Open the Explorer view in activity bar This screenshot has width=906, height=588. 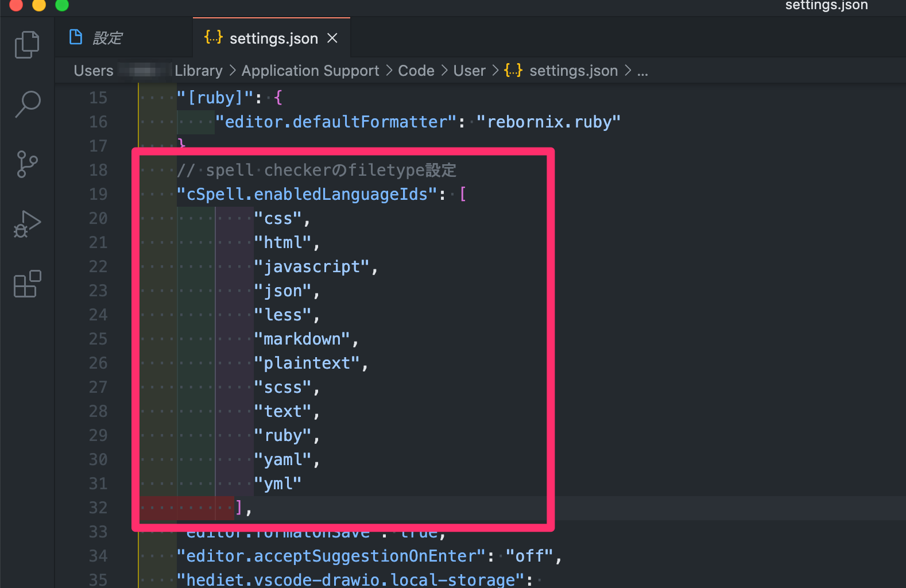(x=27, y=44)
